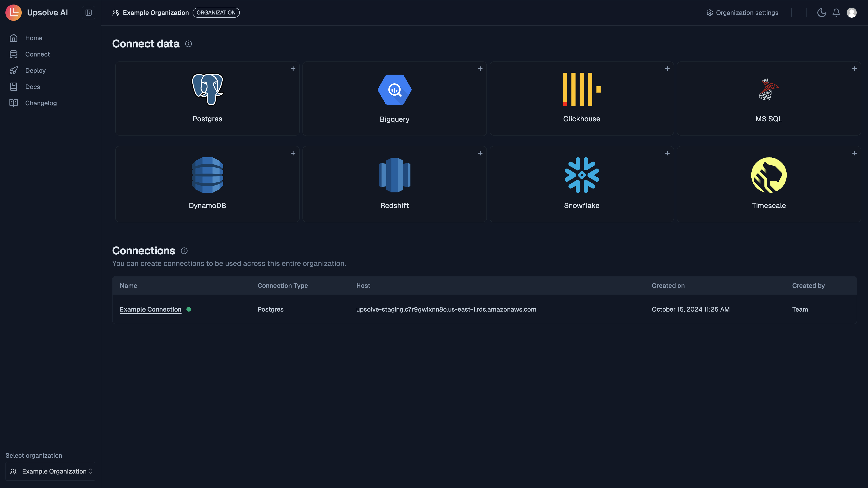This screenshot has height=488, width=868.
Task: Open the Changelog page
Action: point(41,103)
